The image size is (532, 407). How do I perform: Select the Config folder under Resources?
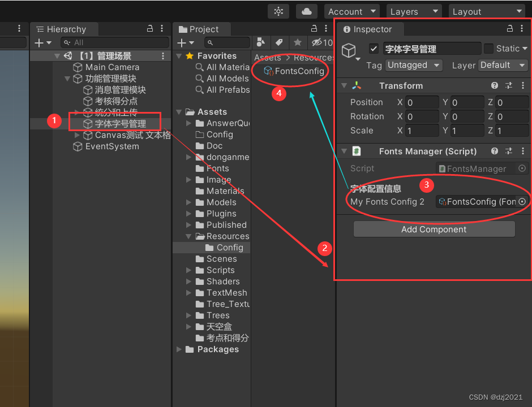click(x=224, y=248)
